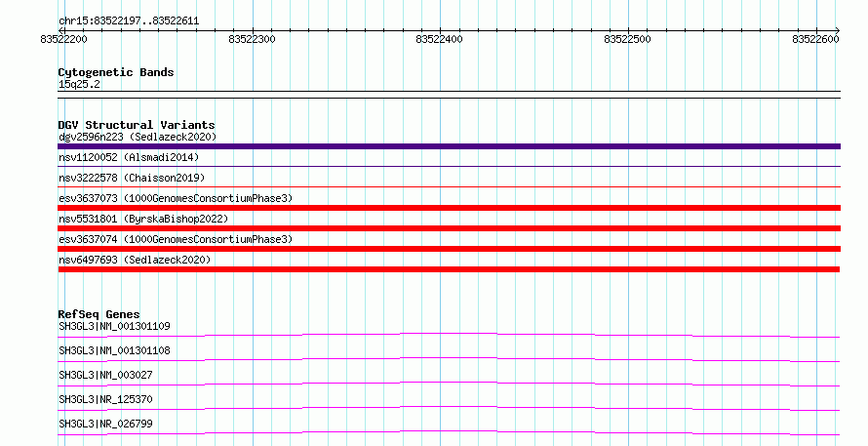Click ruler position 83522600
The image size is (868, 446).
[815, 39]
